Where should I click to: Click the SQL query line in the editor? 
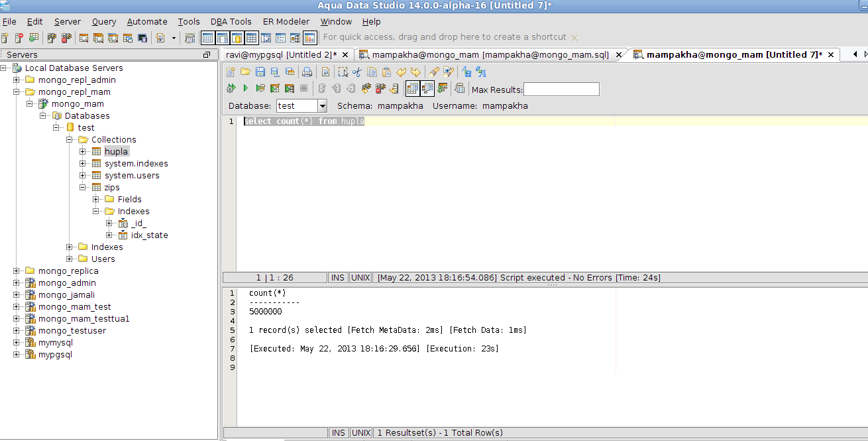[x=304, y=121]
